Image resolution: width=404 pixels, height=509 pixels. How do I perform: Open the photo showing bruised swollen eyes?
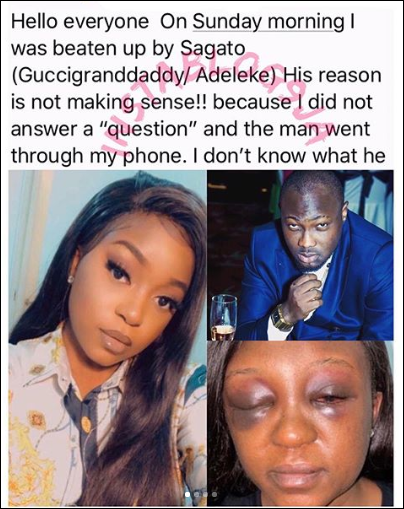click(x=300, y=423)
